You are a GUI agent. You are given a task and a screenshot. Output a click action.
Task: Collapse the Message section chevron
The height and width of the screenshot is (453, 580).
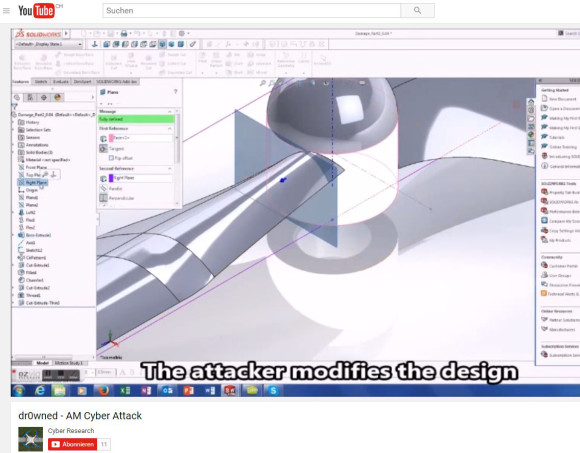point(170,111)
